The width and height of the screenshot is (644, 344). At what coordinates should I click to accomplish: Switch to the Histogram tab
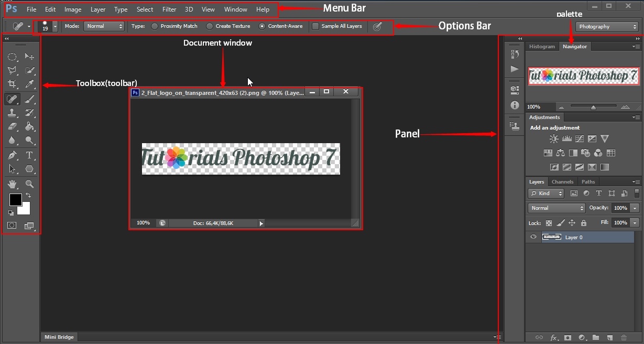(542, 47)
